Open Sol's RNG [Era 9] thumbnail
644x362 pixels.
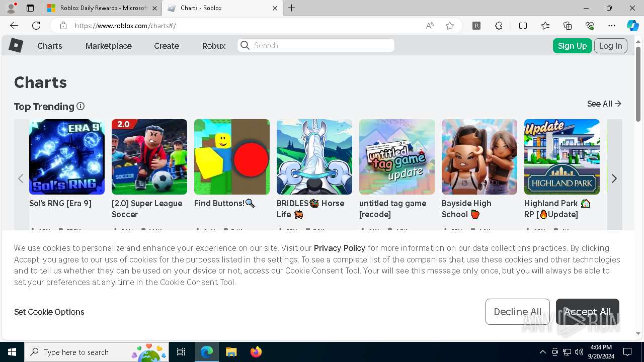point(67,157)
